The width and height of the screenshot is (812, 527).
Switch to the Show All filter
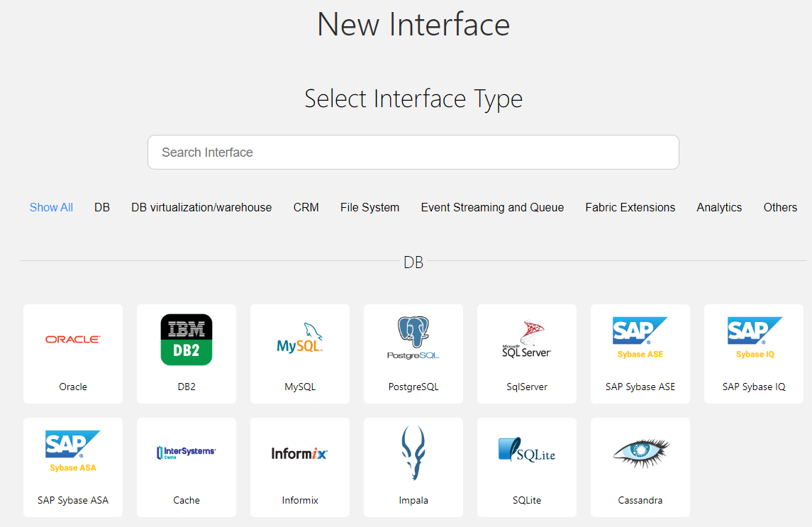pos(51,208)
